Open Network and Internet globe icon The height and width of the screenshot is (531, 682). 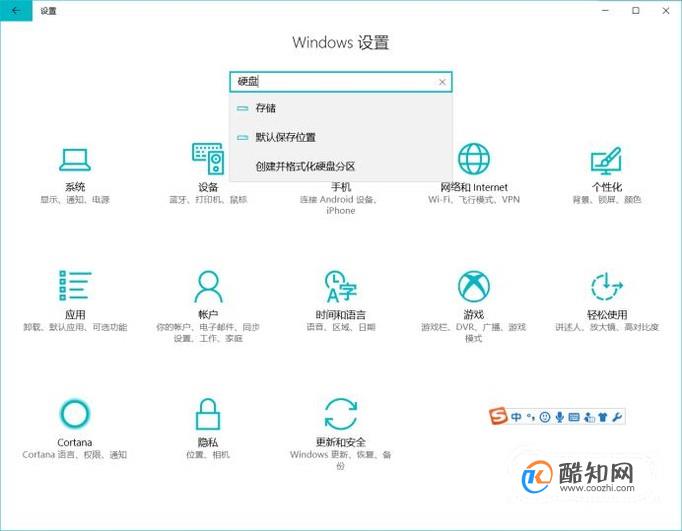474,159
